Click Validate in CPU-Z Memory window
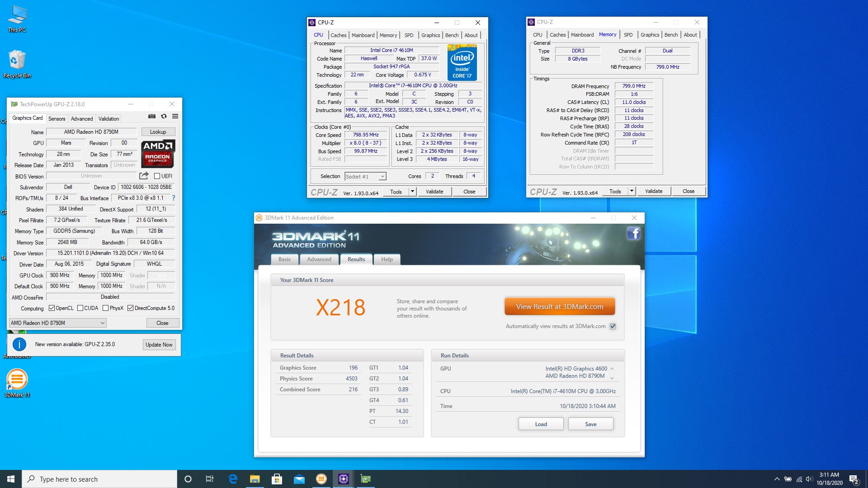This screenshot has height=488, width=868. coord(654,191)
